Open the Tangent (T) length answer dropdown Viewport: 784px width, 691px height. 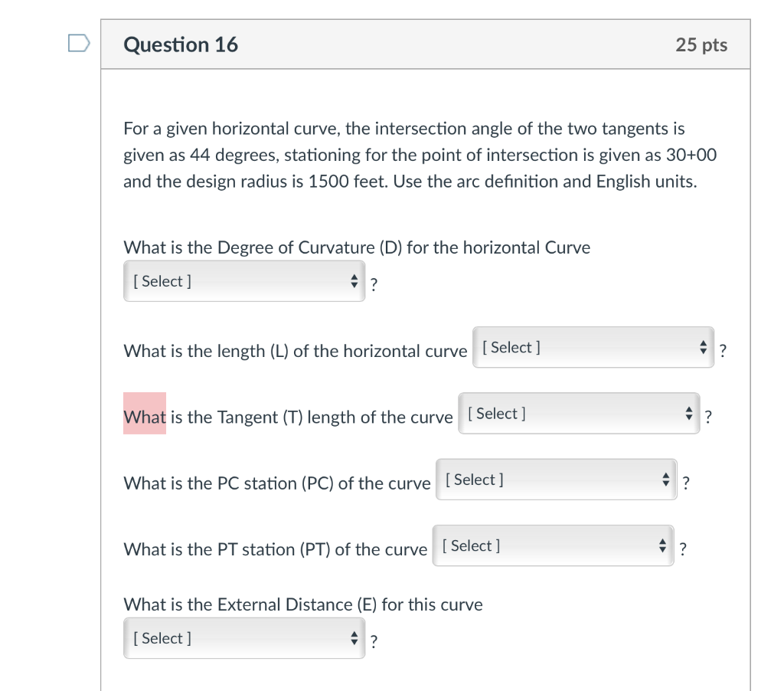click(567, 413)
